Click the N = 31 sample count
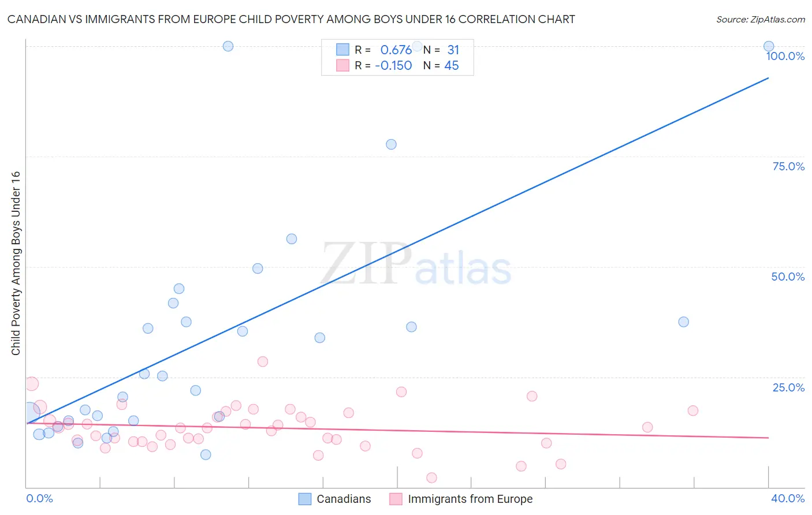812x515 pixels. (x=441, y=50)
